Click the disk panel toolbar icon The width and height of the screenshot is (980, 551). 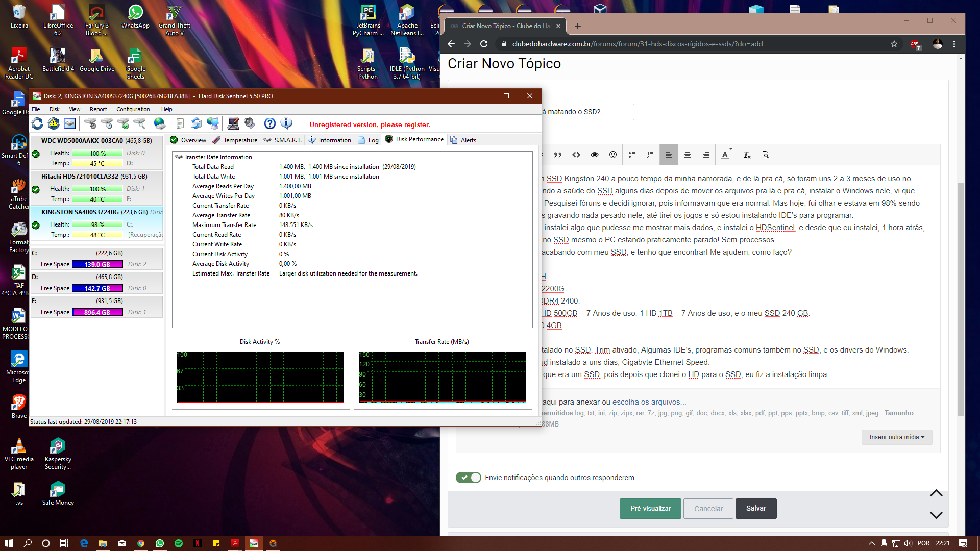click(x=70, y=123)
